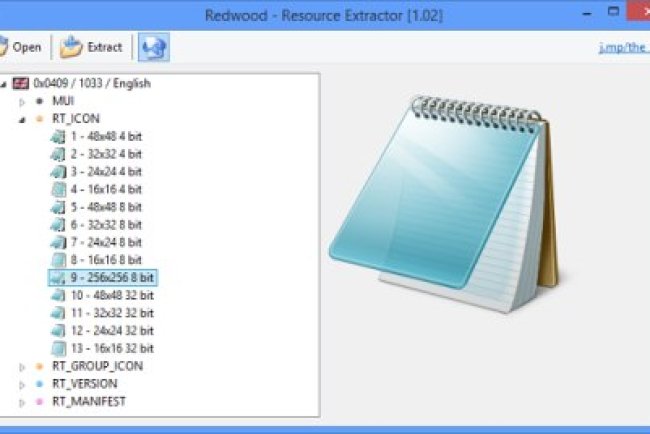Screen dimensions: 650x434
Task: Collapse the 0x0409 / 1033 / English node
Action: point(3,85)
